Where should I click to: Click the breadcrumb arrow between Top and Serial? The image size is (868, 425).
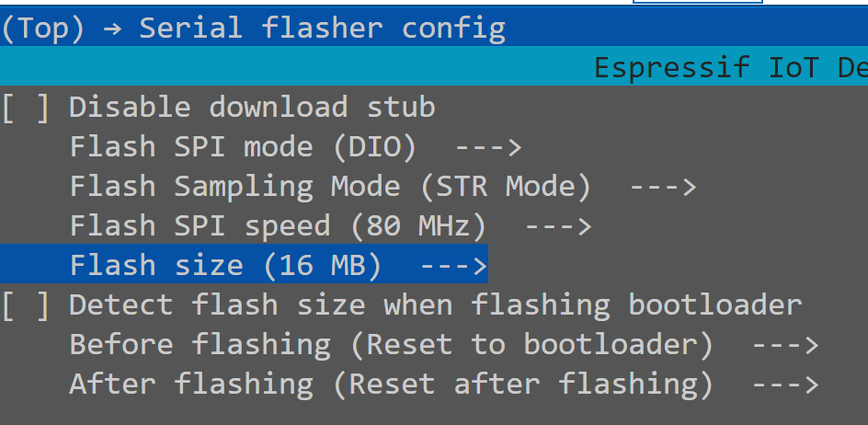click(112, 29)
